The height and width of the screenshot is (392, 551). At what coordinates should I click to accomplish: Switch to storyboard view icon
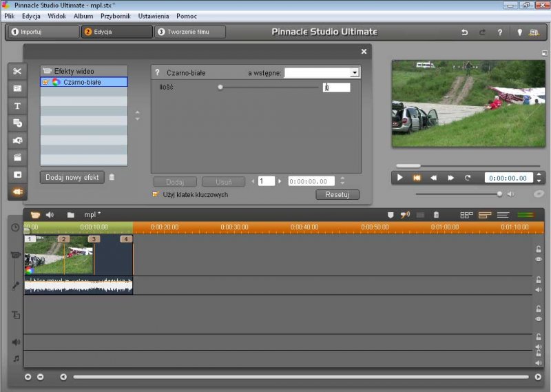click(x=466, y=215)
